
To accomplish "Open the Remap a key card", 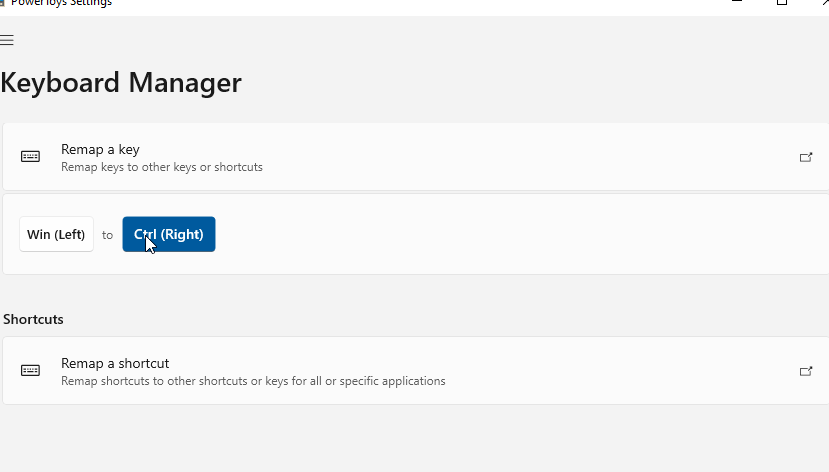I will (x=416, y=157).
